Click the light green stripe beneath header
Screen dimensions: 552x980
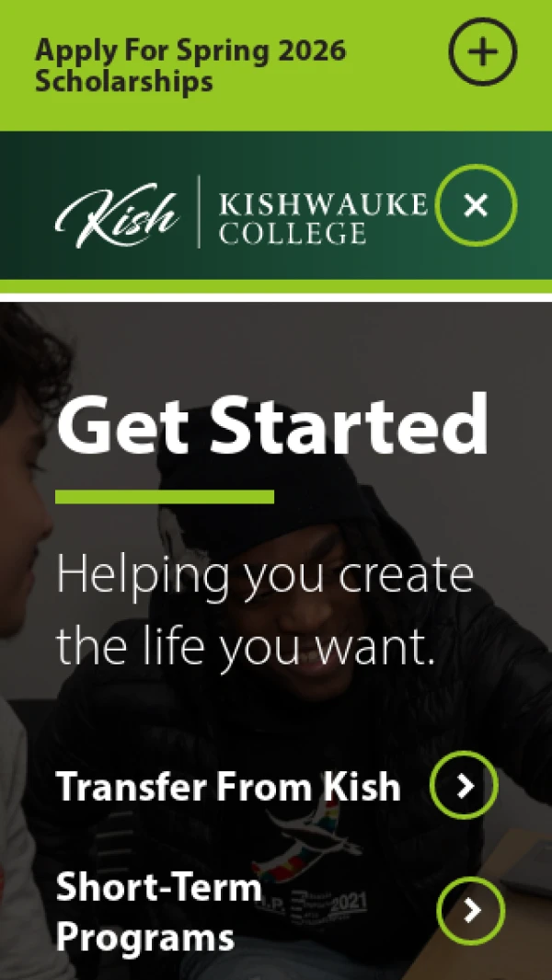[x=276, y=286]
